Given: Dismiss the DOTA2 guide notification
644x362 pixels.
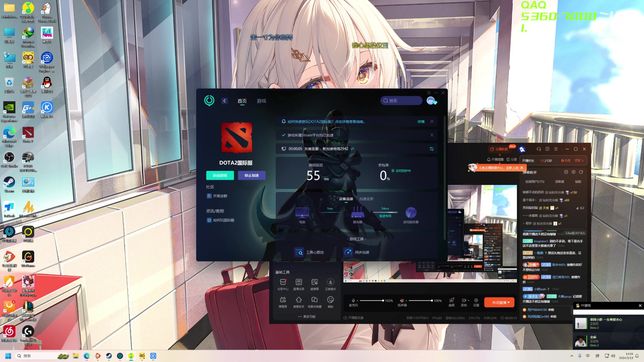Looking at the screenshot, I should (x=432, y=122).
